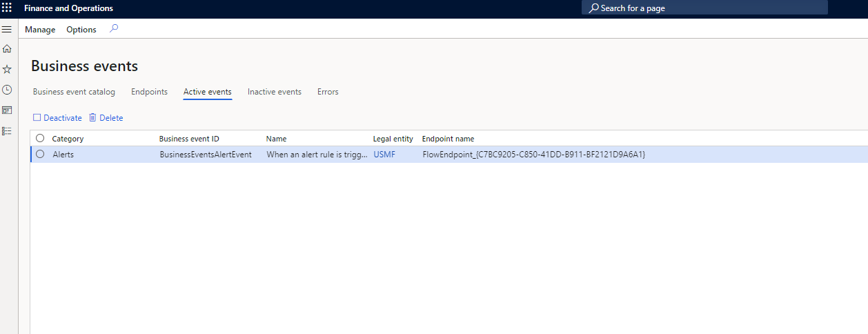This screenshot has width=868, height=334.
Task: Click the Deactivate button
Action: (57, 118)
